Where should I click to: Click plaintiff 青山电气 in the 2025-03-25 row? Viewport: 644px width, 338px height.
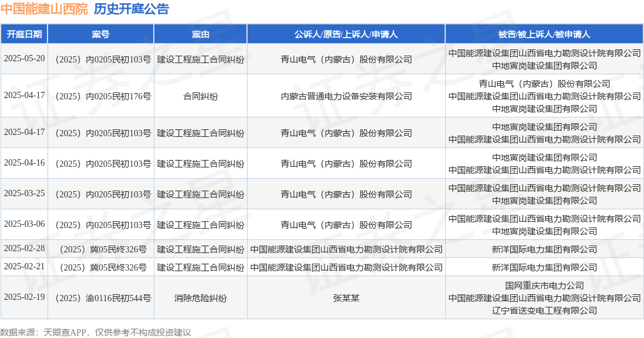(346, 194)
